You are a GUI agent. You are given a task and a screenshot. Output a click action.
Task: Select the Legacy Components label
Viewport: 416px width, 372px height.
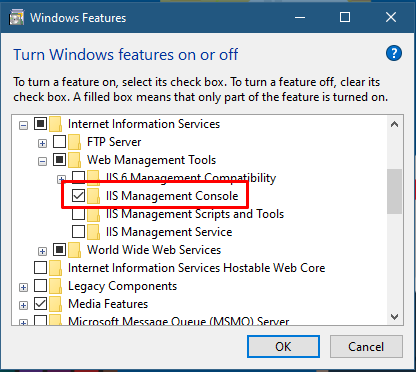point(122,286)
